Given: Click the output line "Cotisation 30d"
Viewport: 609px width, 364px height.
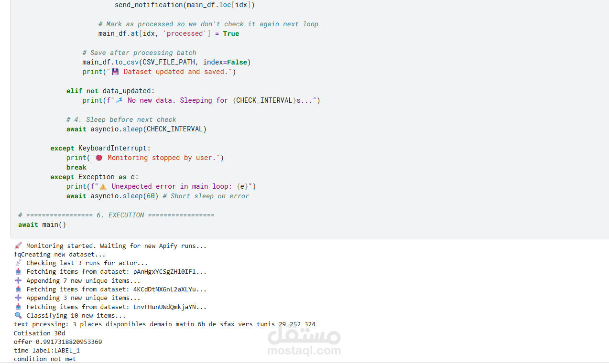Looking at the screenshot, I should (x=39, y=333).
